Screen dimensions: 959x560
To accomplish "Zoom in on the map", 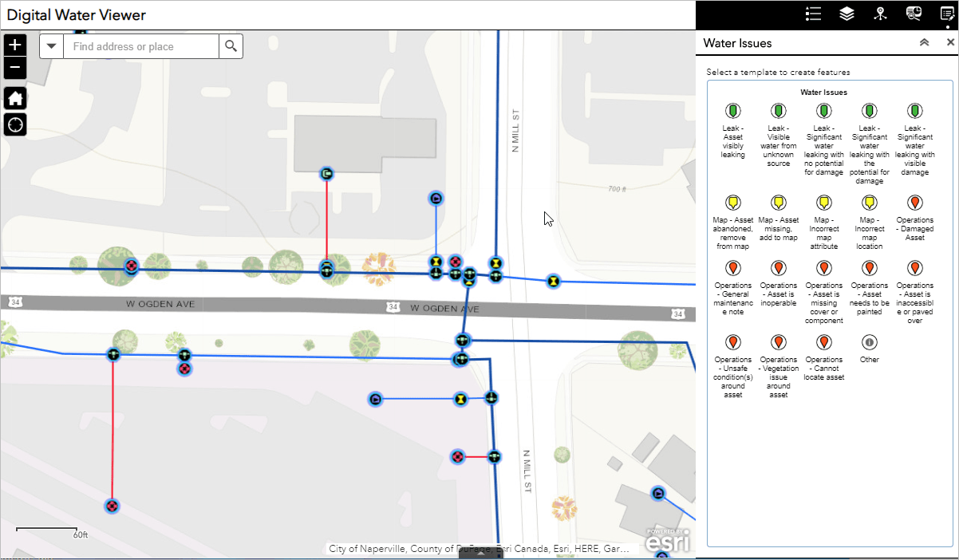I will (x=15, y=45).
